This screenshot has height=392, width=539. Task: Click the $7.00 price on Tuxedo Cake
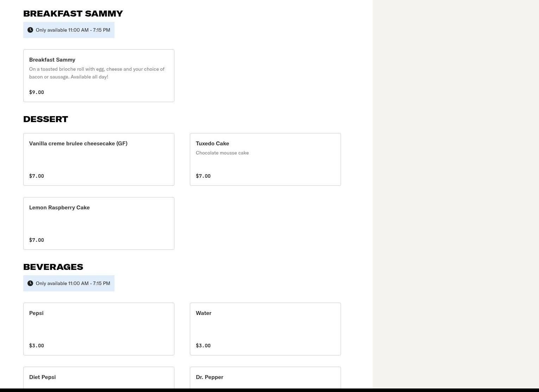tap(203, 176)
